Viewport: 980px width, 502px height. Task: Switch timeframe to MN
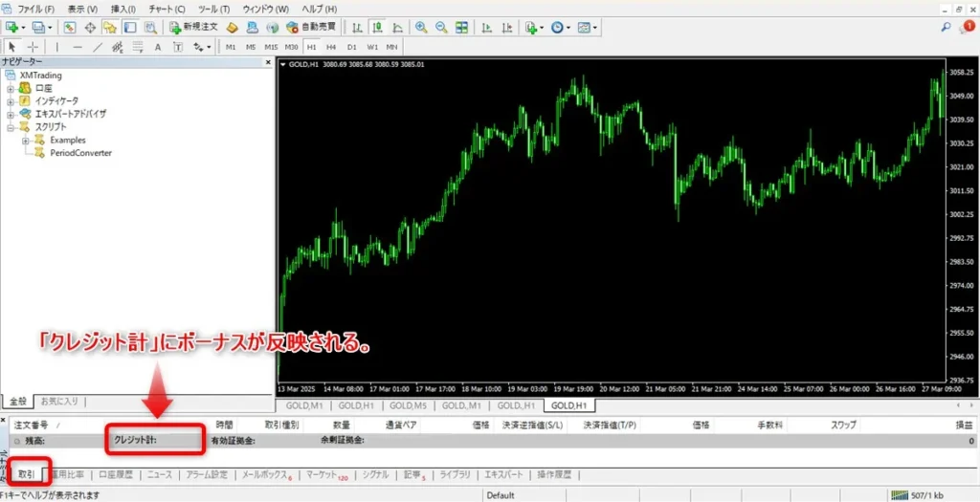(391, 47)
